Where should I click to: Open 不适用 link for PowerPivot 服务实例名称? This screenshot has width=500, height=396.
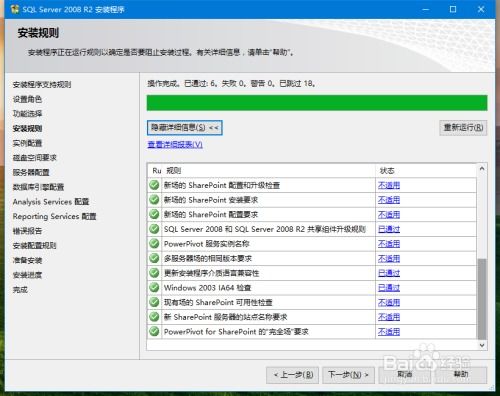point(389,244)
